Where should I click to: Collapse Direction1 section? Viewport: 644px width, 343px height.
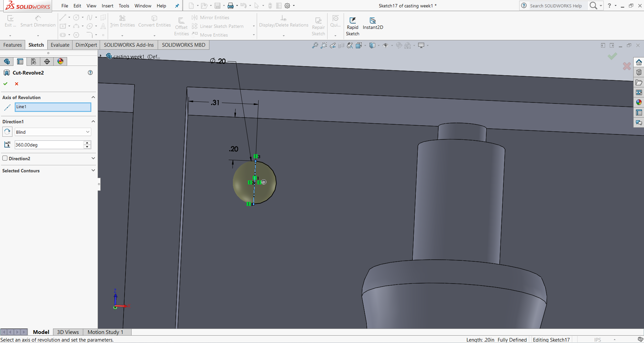[93, 121]
